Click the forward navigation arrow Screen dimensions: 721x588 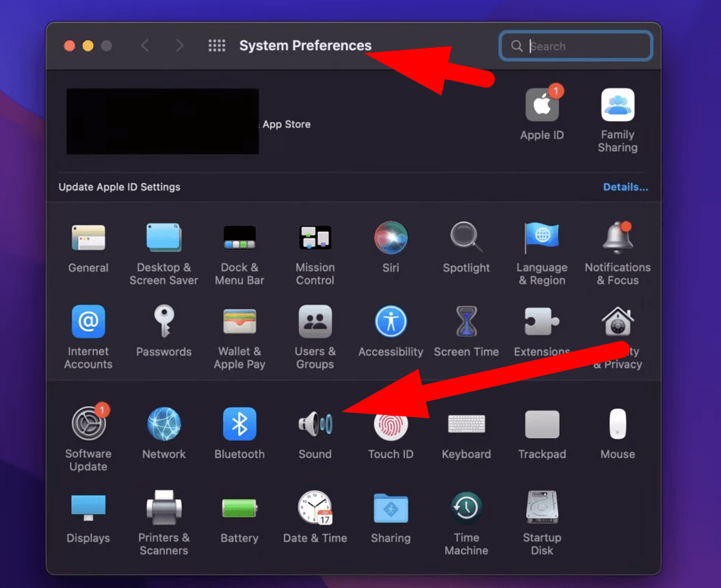(x=179, y=46)
